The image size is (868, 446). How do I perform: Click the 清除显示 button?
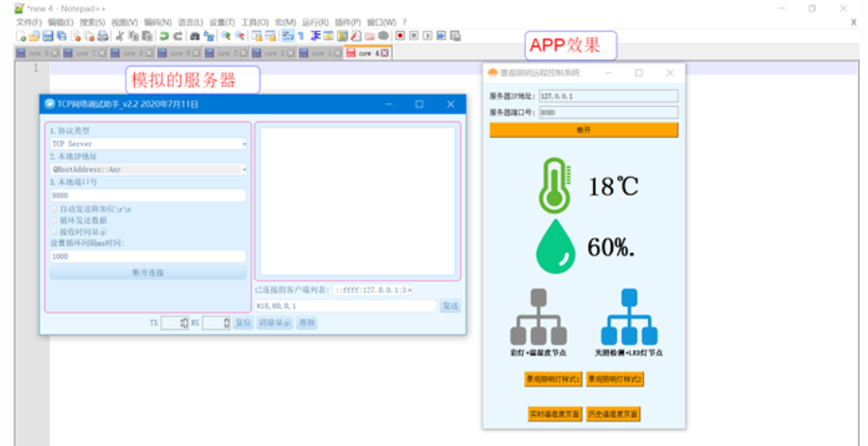pos(275,323)
